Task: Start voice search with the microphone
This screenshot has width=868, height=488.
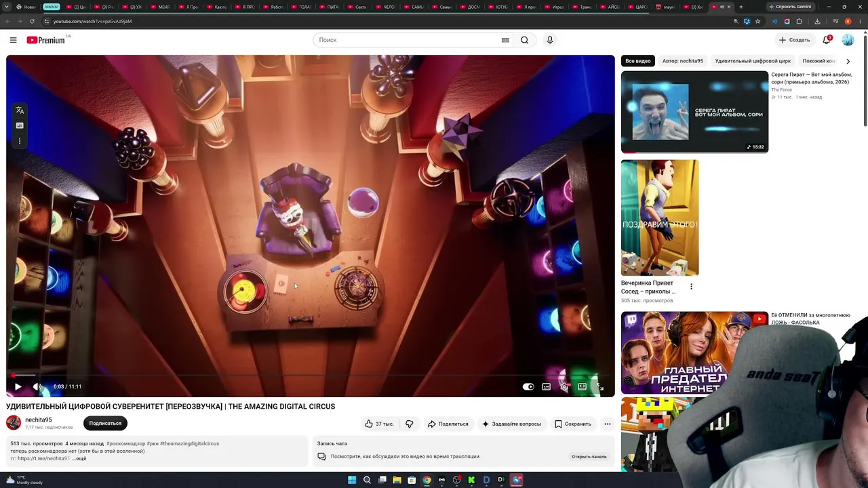Action: coord(550,40)
